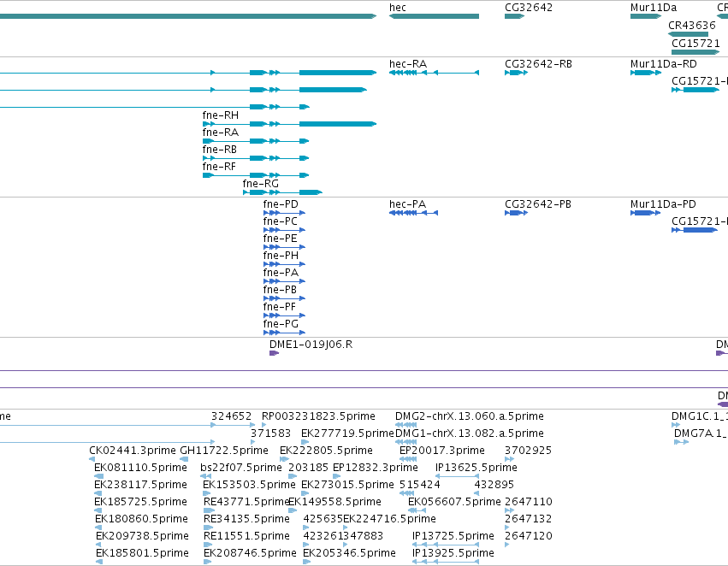Click the IP13925.5prime alignment

pos(446,563)
